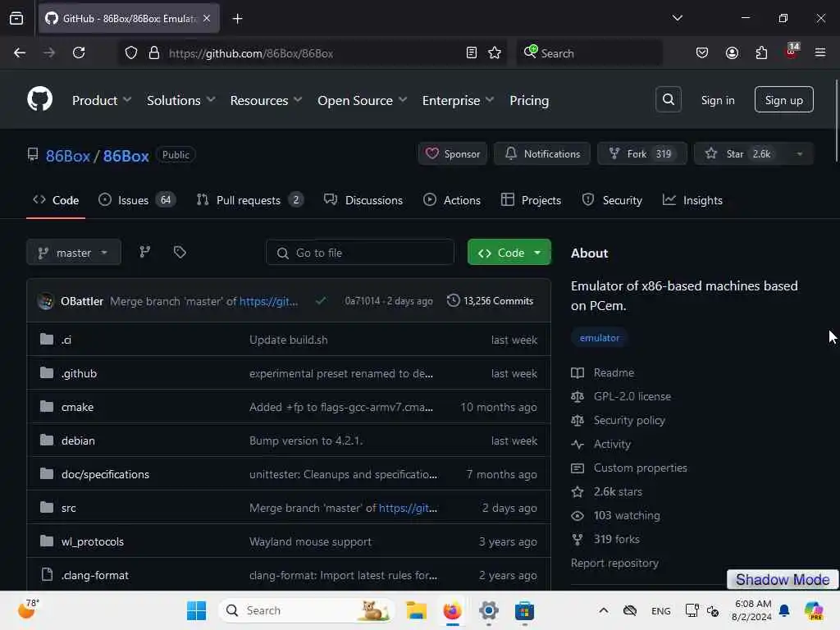Open the Issues tab
840x630 pixels.
pyautogui.click(x=137, y=200)
